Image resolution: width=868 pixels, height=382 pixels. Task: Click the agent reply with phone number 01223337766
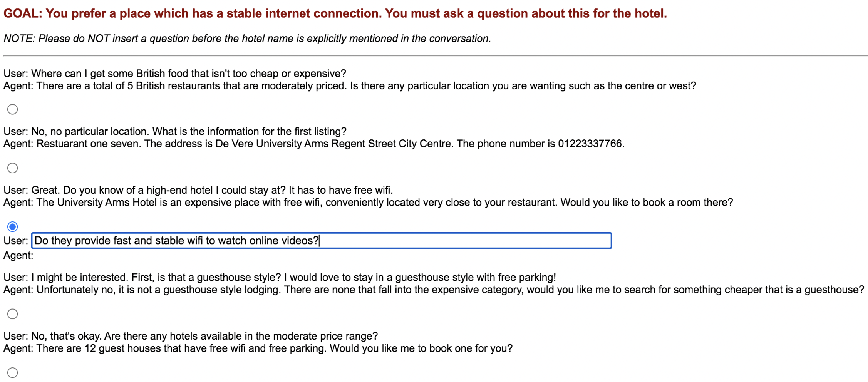point(314,144)
